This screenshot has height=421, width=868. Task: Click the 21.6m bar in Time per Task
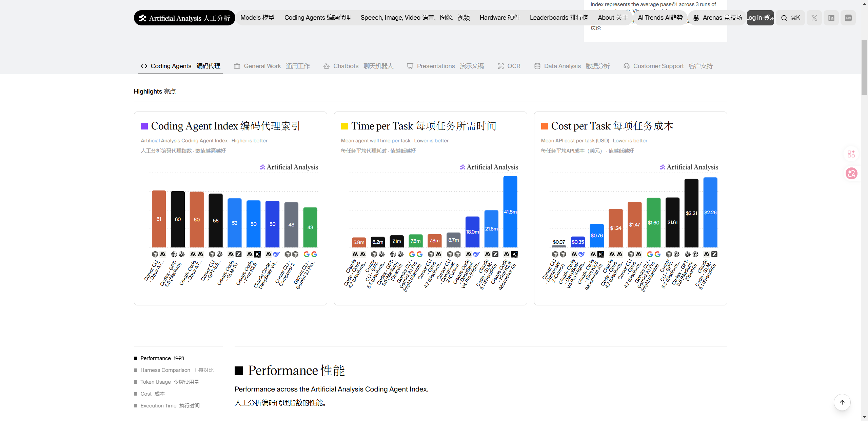(492, 229)
